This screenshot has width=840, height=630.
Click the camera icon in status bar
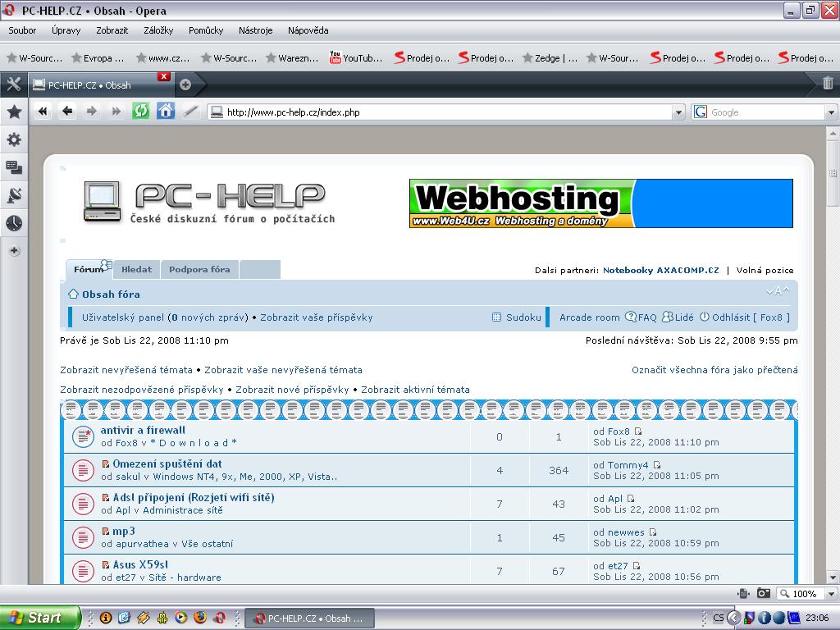click(764, 593)
